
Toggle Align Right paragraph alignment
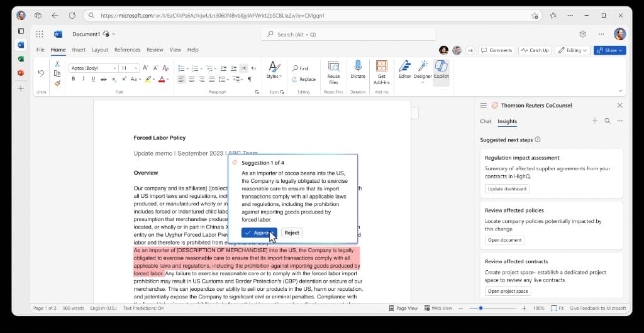click(202, 79)
